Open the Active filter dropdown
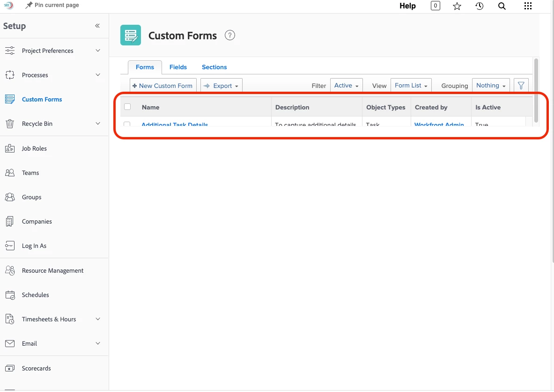The width and height of the screenshot is (554, 392). pos(346,86)
